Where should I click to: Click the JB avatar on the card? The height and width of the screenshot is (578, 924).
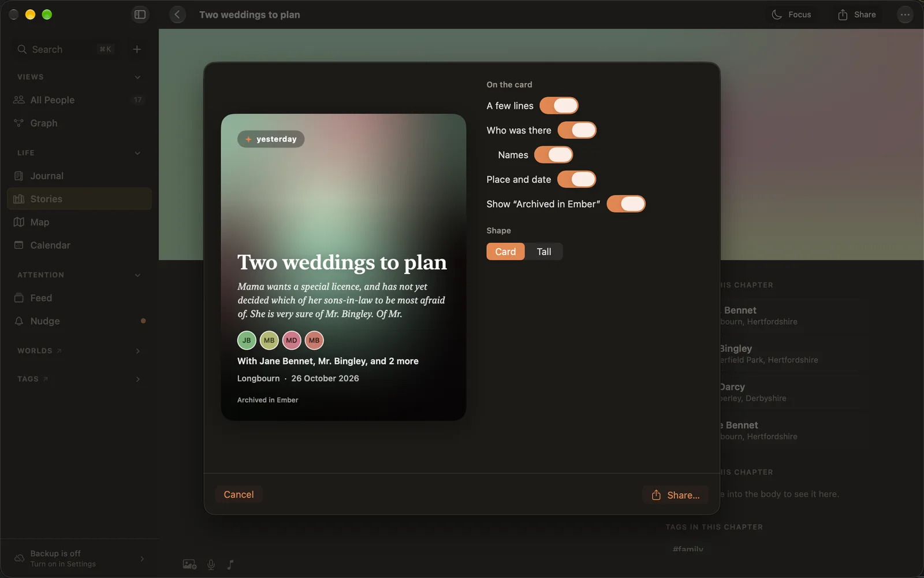coord(247,340)
